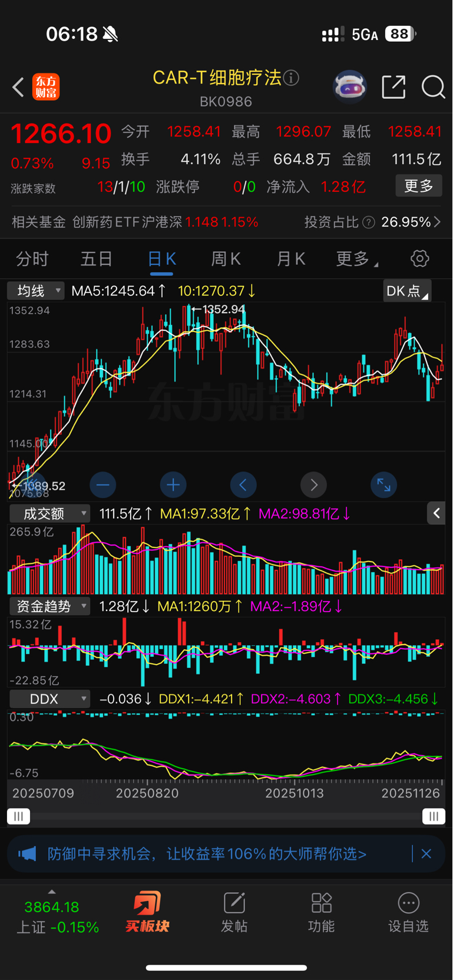Viewport: 453px width, 980px height.
Task: Expand chart to fullscreen icon
Action: click(383, 485)
